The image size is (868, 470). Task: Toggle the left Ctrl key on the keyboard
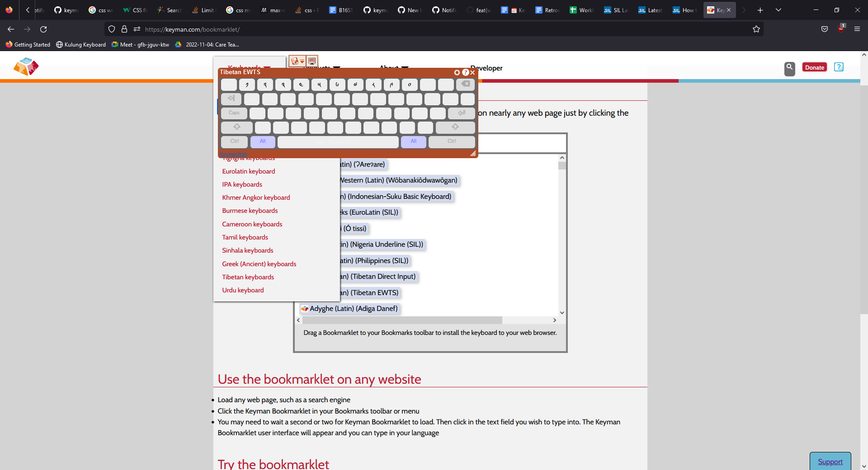[234, 142]
